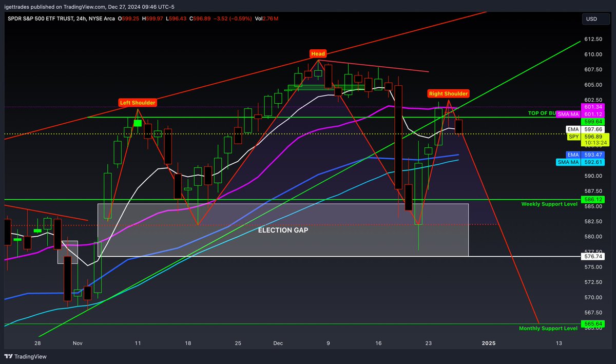Click the 610.00 price axis label

(592, 54)
